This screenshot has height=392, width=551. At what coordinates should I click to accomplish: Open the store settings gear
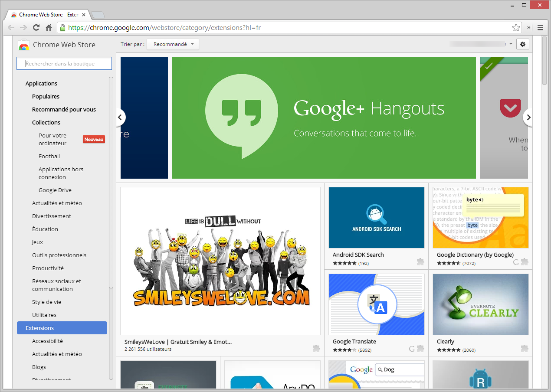point(523,44)
